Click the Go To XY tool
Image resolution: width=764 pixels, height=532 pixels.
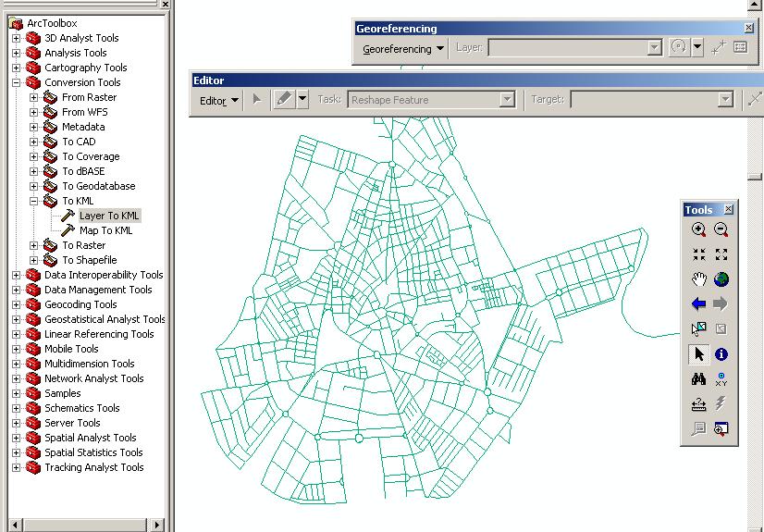(721, 379)
